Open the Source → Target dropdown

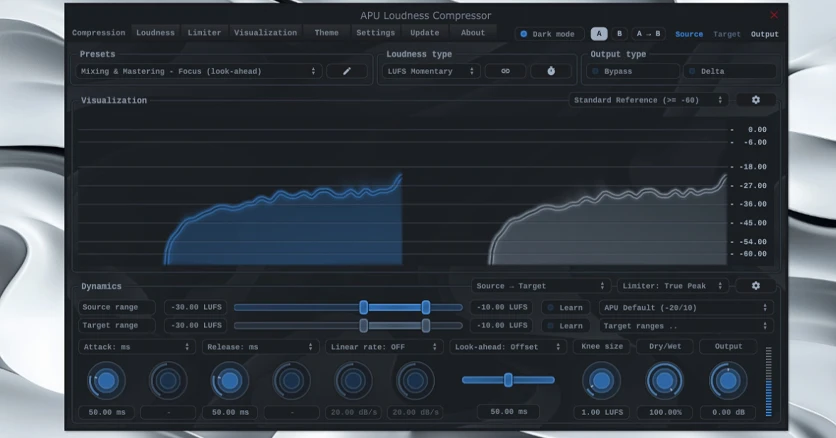[x=541, y=286]
